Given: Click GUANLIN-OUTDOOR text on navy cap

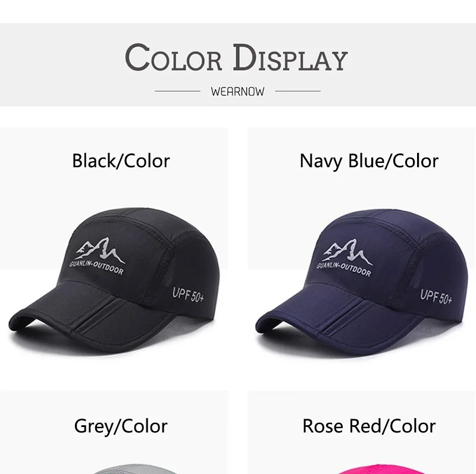Looking at the screenshot, I should [344, 269].
